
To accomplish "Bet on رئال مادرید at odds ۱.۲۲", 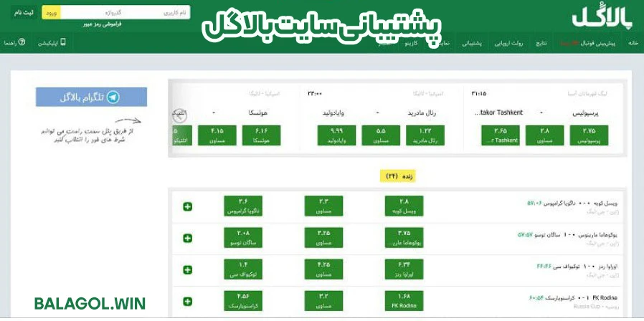I will tap(425, 135).
